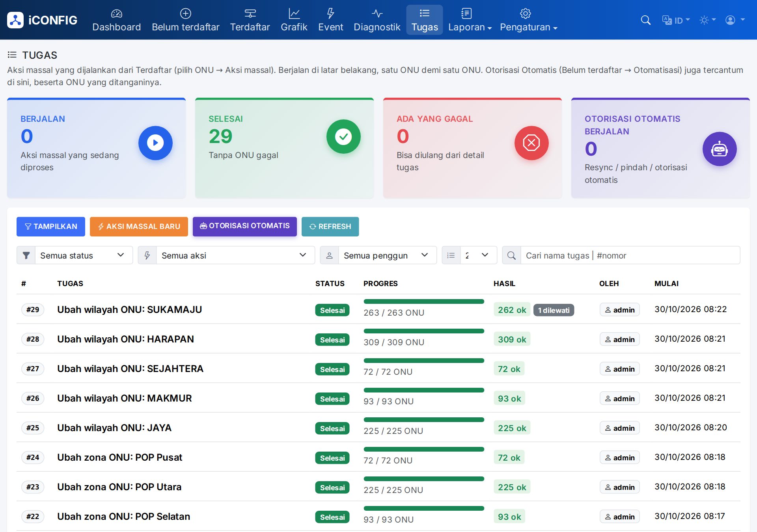
Task: Open the user account dropdown
Action: pos(735,20)
